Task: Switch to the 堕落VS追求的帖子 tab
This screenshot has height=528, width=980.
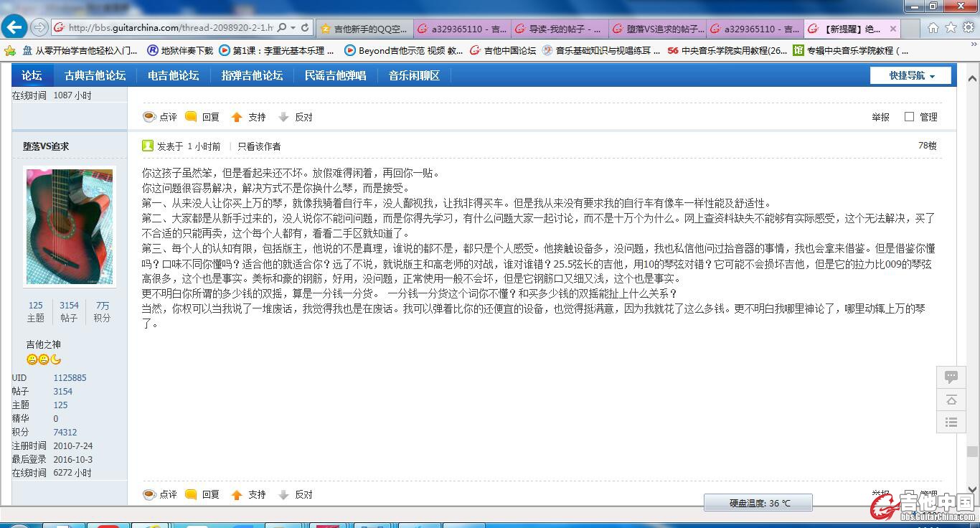Action: (657, 29)
